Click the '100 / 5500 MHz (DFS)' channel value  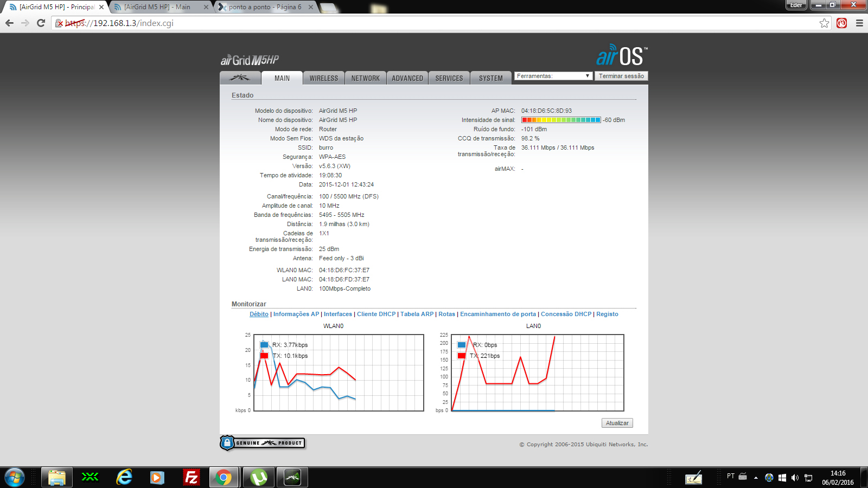pos(349,196)
